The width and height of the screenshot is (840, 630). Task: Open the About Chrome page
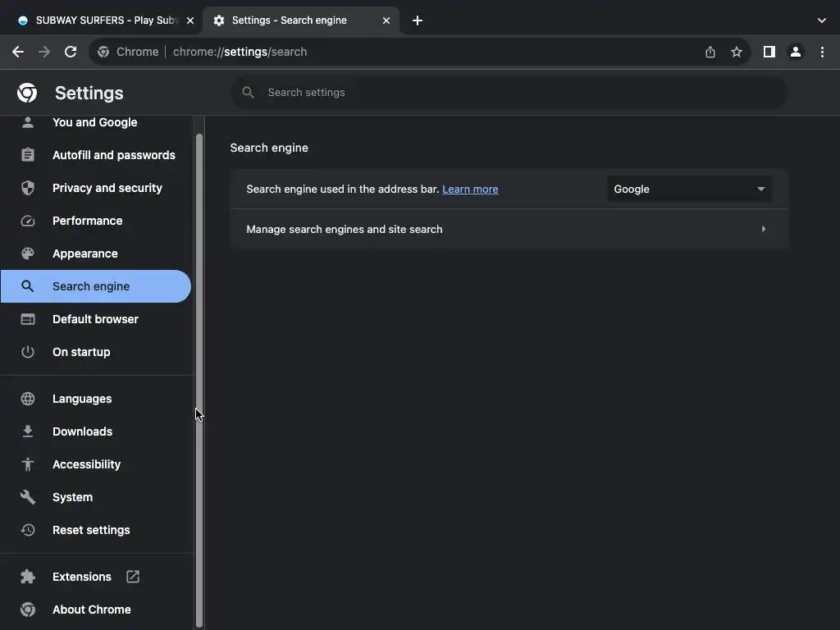[x=91, y=609]
